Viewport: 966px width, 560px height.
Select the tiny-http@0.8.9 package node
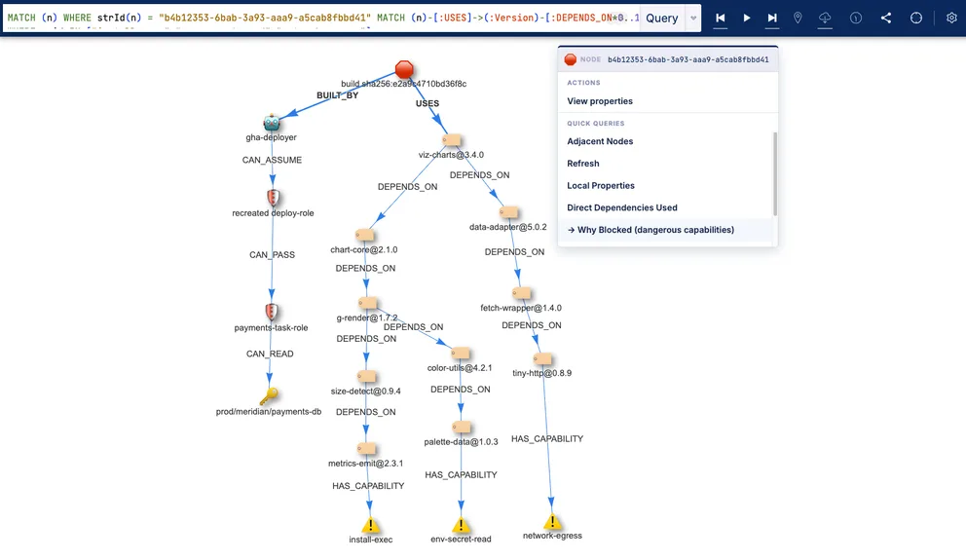click(x=542, y=359)
